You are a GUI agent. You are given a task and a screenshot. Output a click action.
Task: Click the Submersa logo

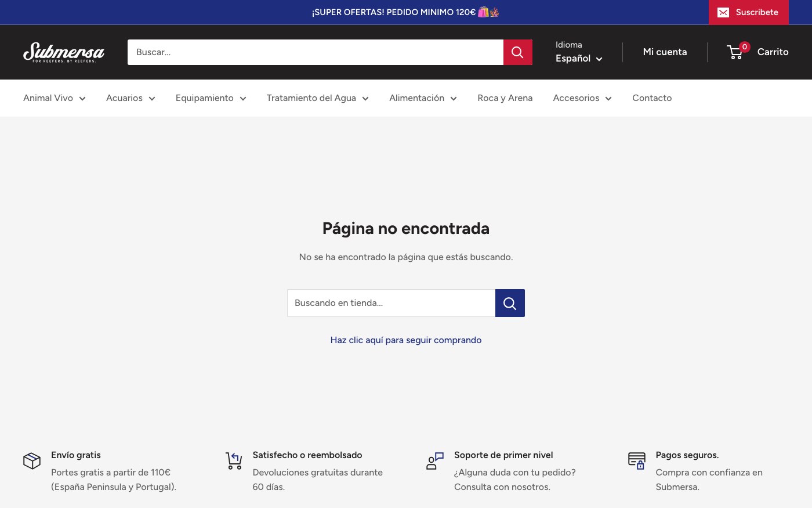coord(64,52)
